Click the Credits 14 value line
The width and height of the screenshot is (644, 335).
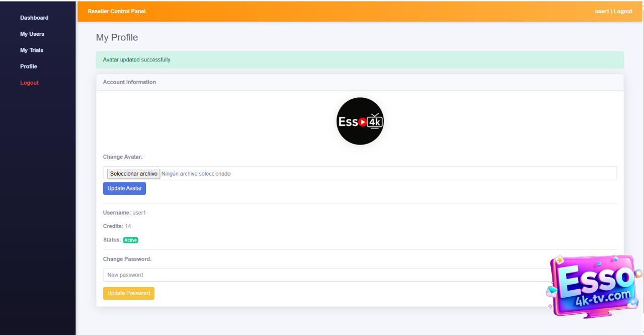117,226
